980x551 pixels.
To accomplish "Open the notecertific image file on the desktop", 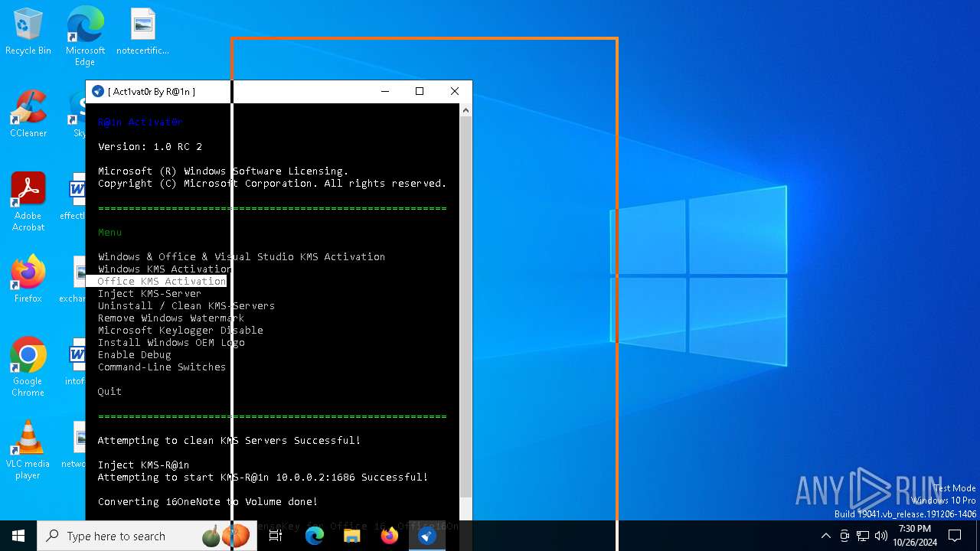I will [142, 32].
